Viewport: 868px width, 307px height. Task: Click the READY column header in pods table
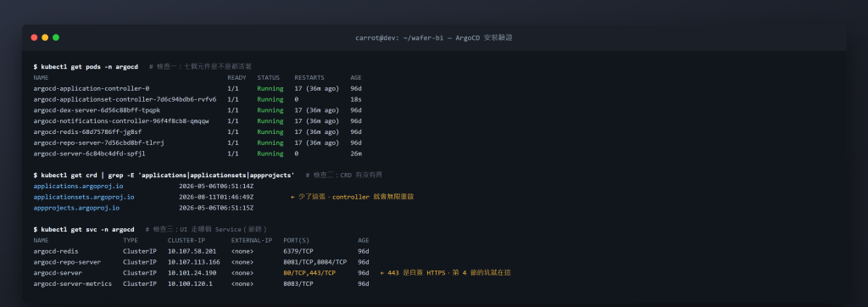(237, 77)
